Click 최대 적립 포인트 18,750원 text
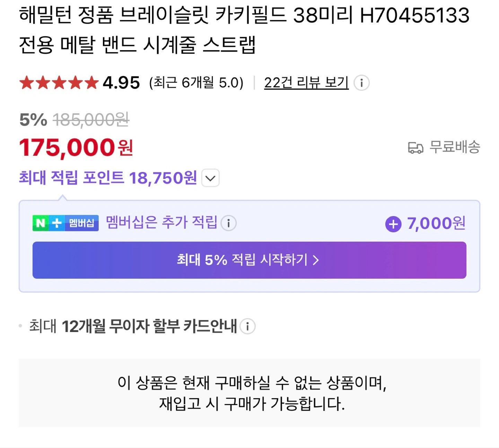This screenshot has height=448, width=499. coord(108,178)
